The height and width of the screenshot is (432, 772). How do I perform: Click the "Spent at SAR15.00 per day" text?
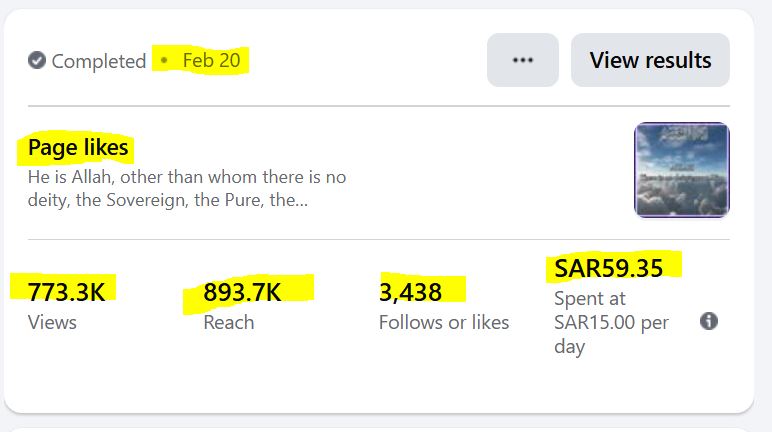[x=611, y=322]
